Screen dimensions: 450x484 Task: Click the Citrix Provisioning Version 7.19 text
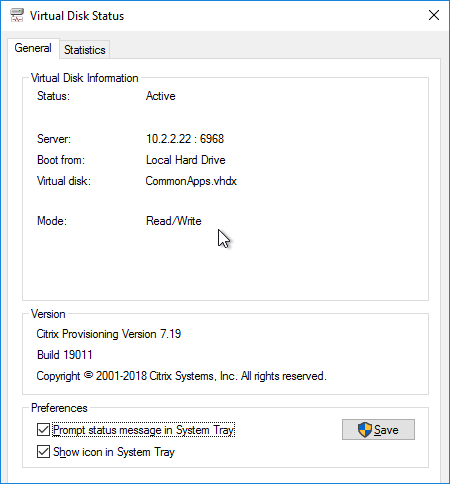point(109,334)
